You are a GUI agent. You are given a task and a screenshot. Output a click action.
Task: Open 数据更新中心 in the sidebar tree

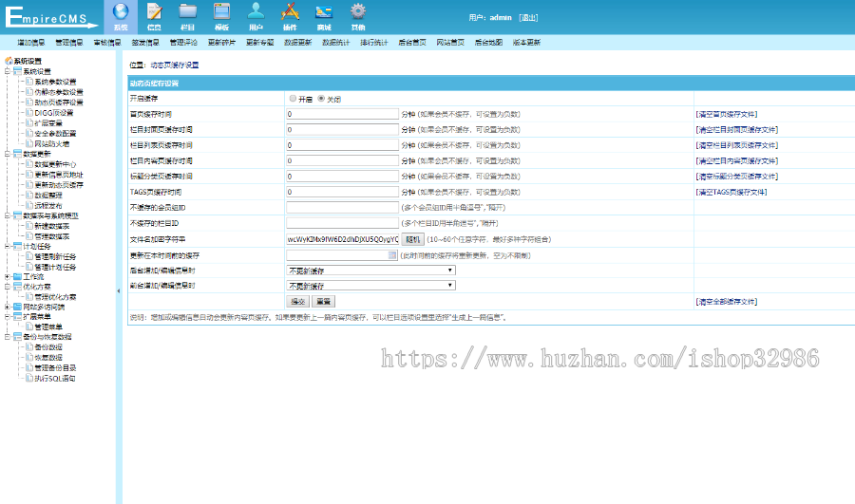coord(56,164)
